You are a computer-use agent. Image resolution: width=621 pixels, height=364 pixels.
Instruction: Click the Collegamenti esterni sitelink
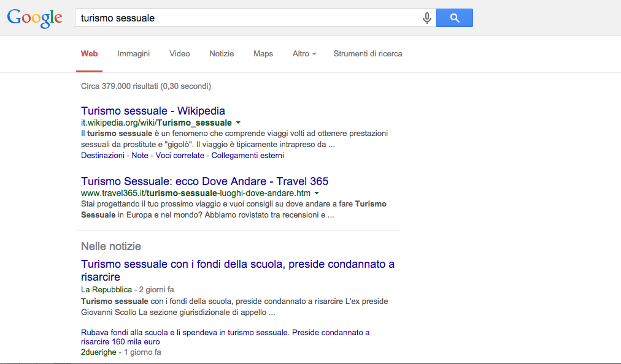(247, 156)
